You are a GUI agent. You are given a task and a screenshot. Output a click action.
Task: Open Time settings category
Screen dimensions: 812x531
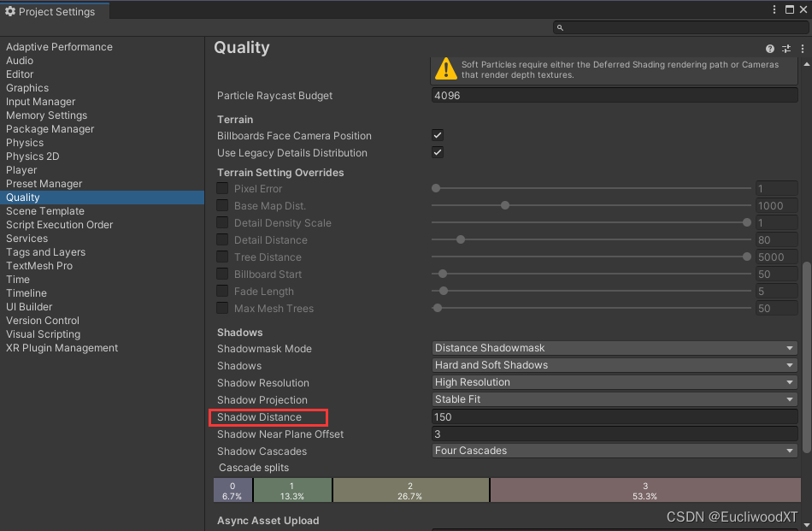(18, 280)
